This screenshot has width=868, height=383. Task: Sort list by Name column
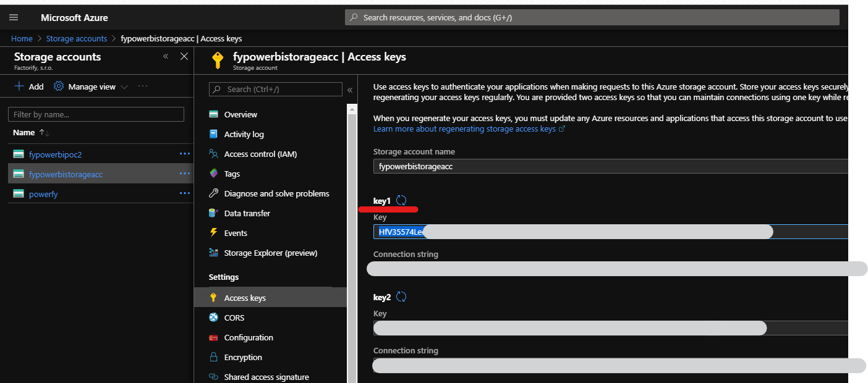click(31, 132)
